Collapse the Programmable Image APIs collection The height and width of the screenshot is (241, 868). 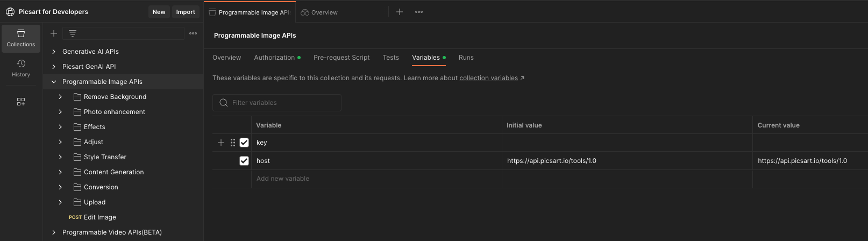(54, 82)
